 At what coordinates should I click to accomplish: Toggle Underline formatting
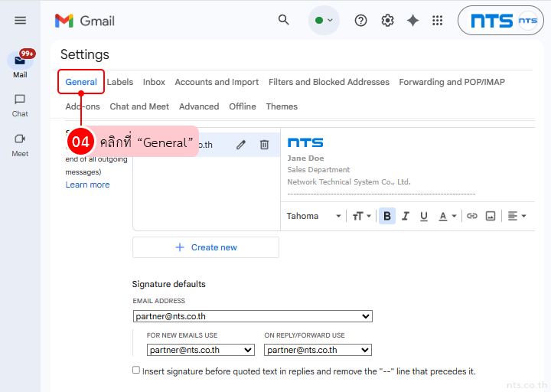[x=424, y=216]
